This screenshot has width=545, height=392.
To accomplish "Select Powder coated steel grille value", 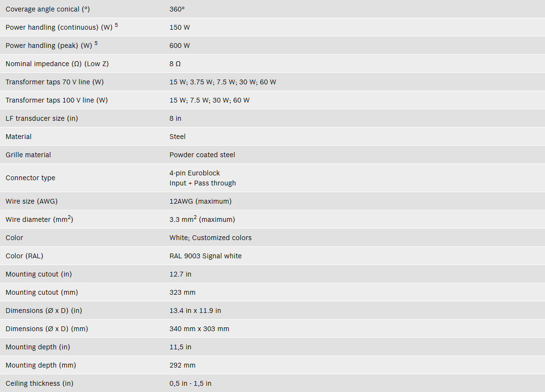I will (202, 155).
